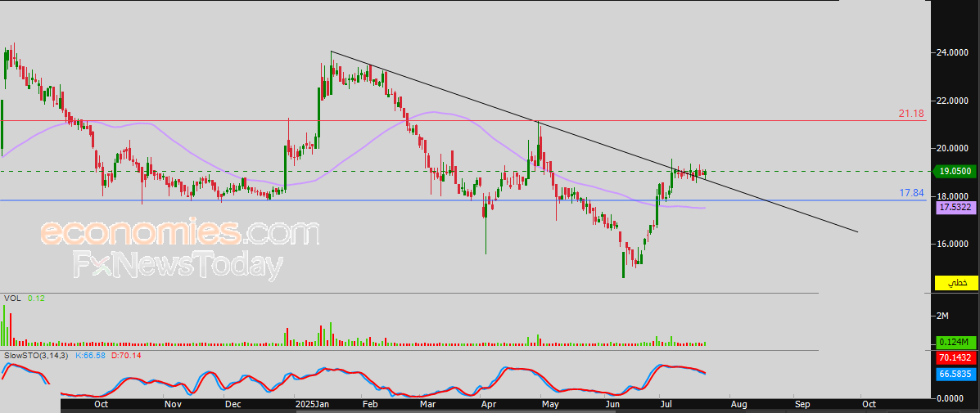Click the 2M volume axis label
The width and height of the screenshot is (980, 413).
tap(942, 316)
